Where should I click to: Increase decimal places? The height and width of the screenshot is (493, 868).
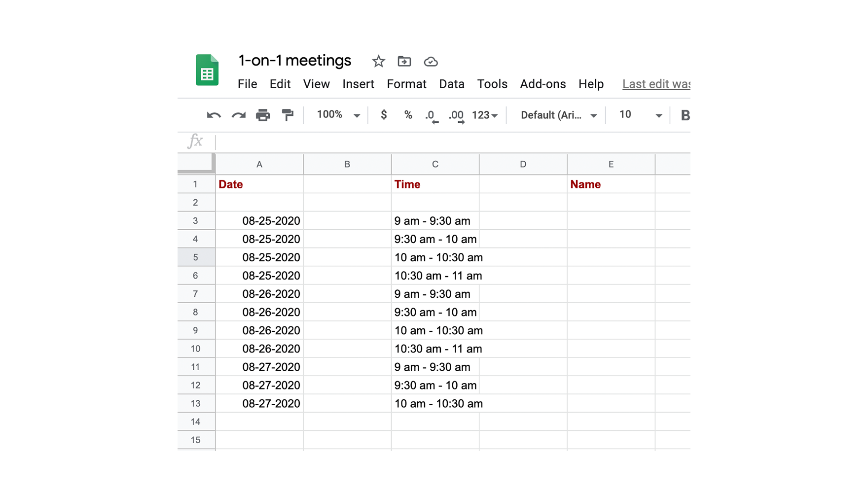point(456,116)
